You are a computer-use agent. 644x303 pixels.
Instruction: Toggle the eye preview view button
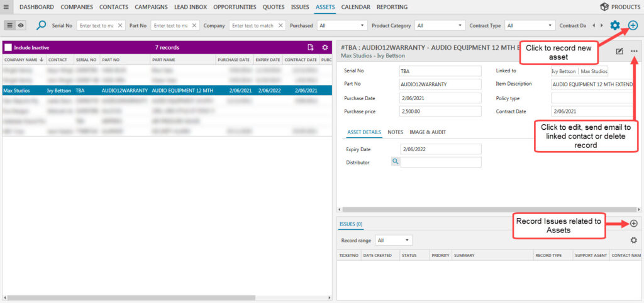point(21,26)
